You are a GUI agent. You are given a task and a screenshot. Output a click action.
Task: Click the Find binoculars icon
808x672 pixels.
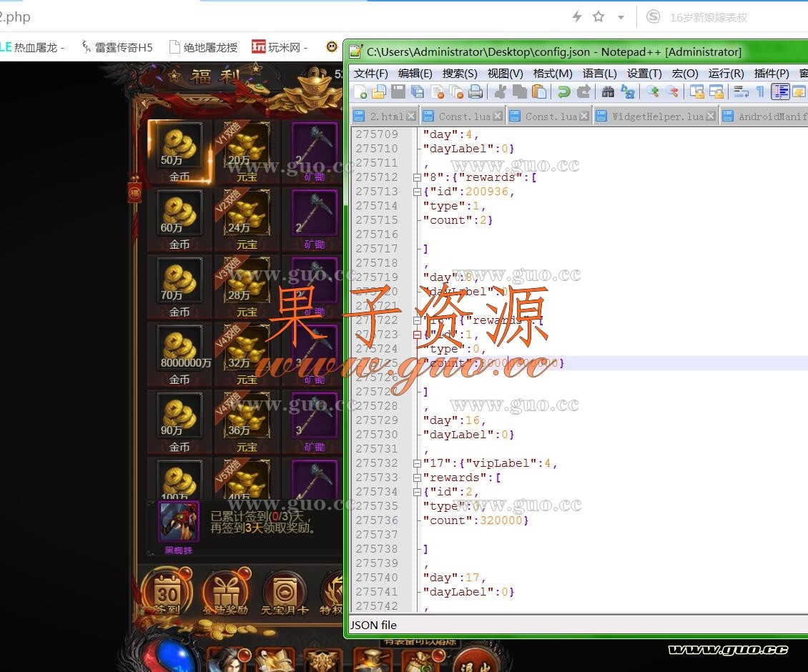click(608, 92)
